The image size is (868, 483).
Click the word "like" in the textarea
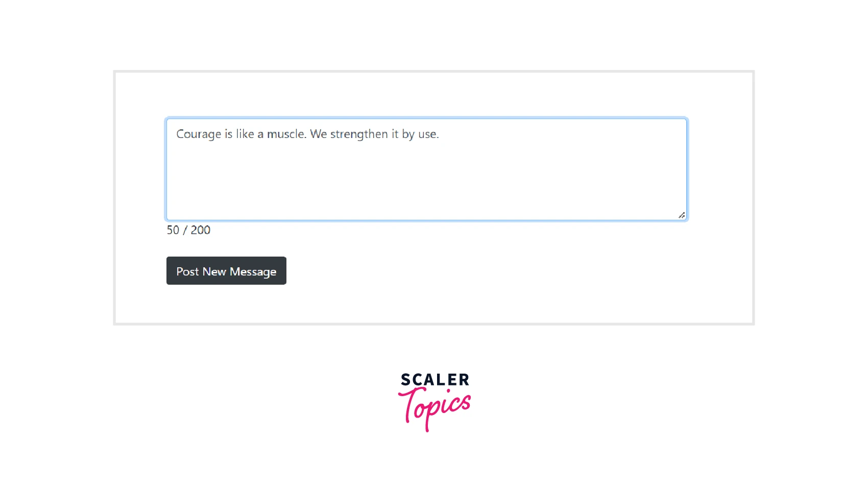click(245, 134)
